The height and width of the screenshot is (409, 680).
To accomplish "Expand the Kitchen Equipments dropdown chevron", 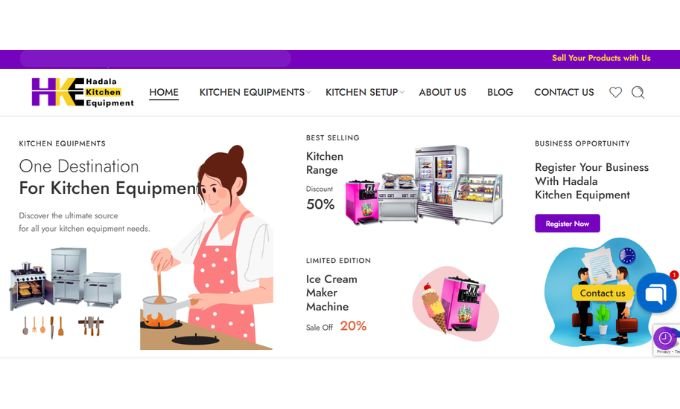I will [308, 92].
